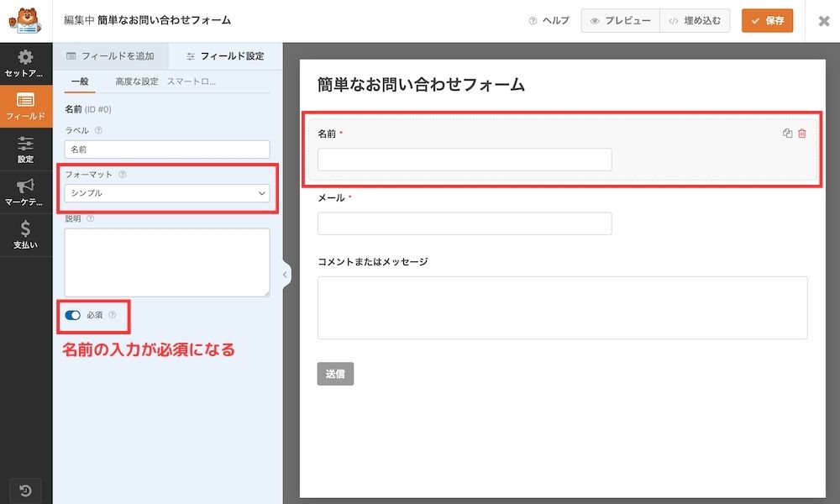
Task: Click the 名前 (ID #0) heading
Action: [x=88, y=109]
